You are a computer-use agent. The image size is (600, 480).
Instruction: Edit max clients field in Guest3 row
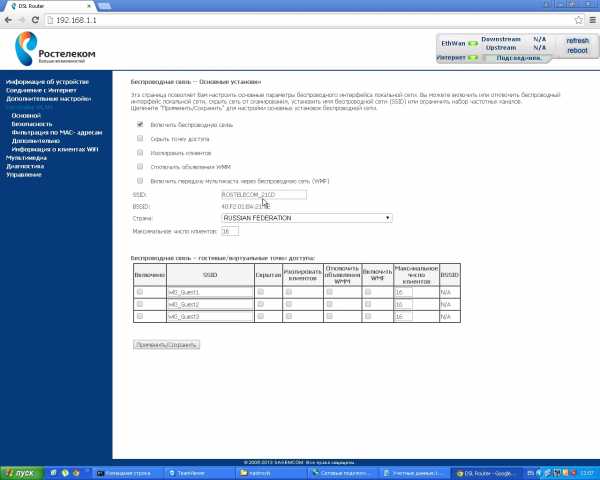pyautogui.click(x=403, y=317)
